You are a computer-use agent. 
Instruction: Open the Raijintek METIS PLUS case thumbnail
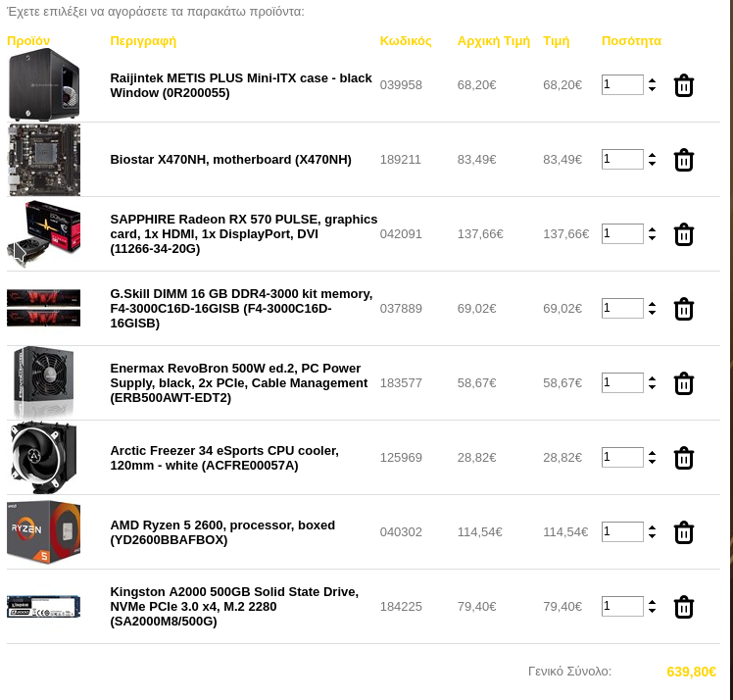(x=43, y=84)
